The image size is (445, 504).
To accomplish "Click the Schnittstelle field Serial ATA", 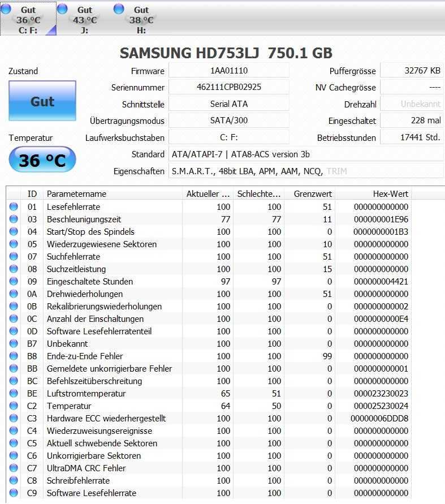I will click(229, 104).
